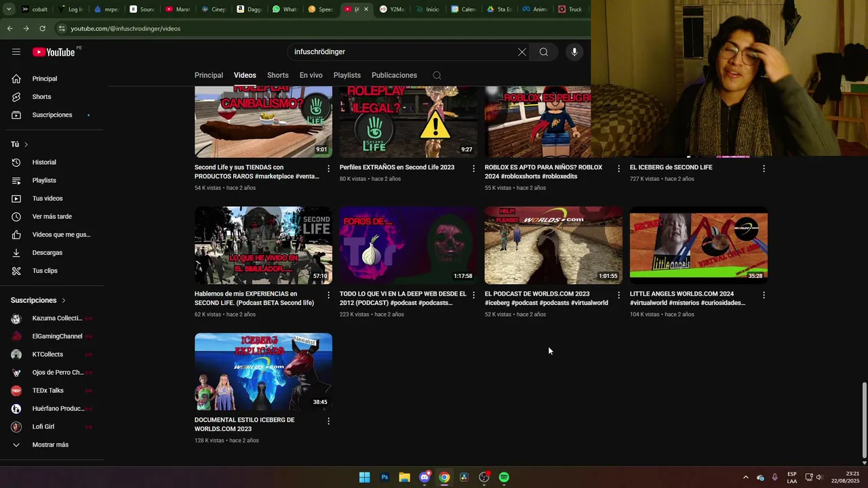This screenshot has width=868, height=488.
Task: Start voice search with the microphone icon
Action: tap(574, 52)
